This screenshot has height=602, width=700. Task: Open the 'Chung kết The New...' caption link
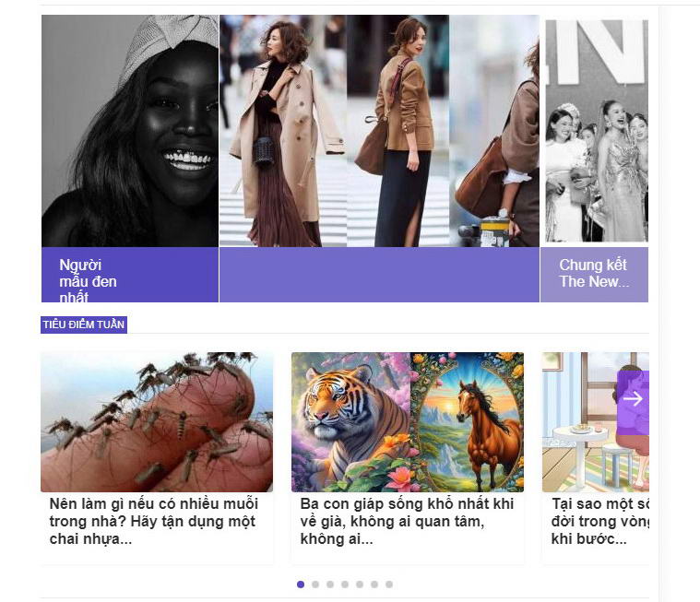[x=594, y=273]
